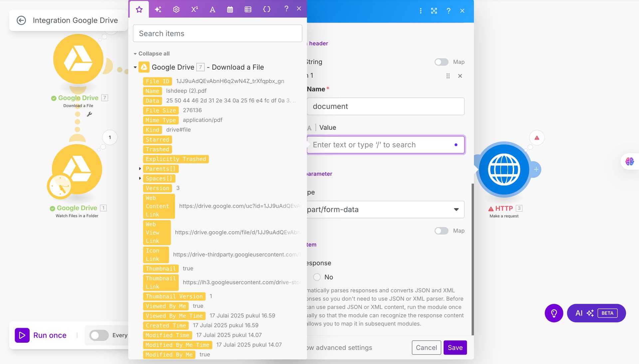Insert the File ID pill
The height and width of the screenshot is (364, 639).
point(157,81)
